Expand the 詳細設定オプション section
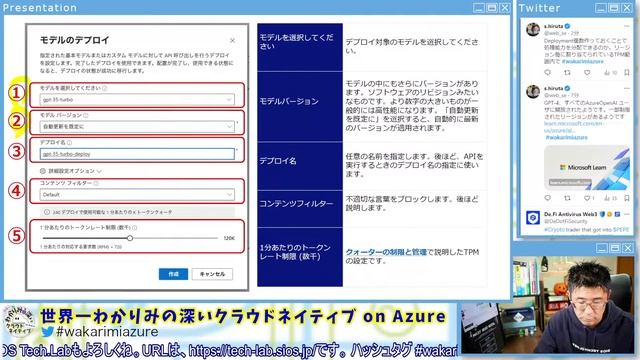This screenshot has width=640, height=360. tap(71, 171)
